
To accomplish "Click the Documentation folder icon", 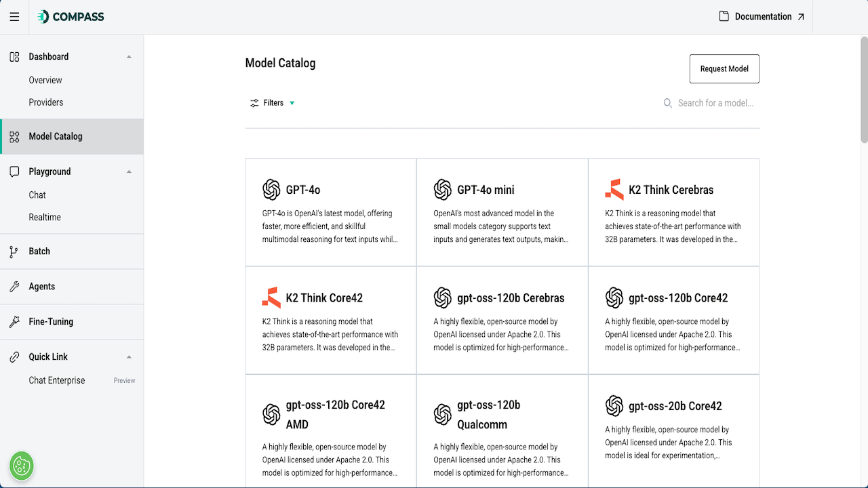I will point(724,16).
